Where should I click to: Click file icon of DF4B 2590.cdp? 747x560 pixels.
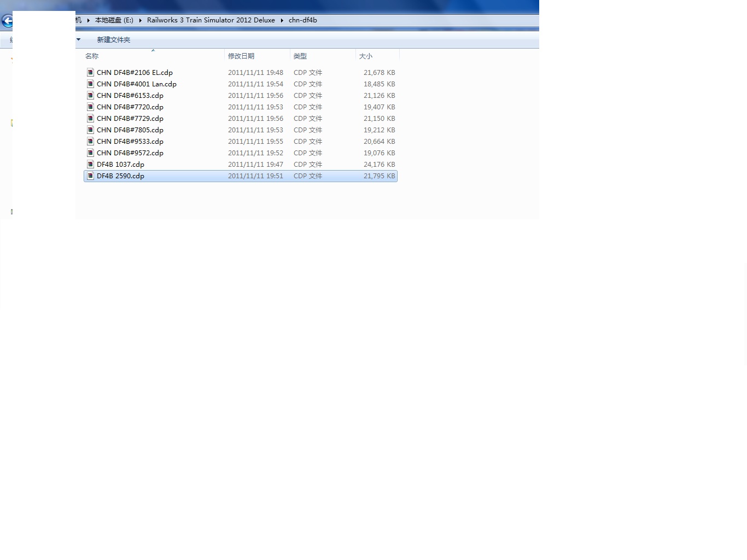90,176
